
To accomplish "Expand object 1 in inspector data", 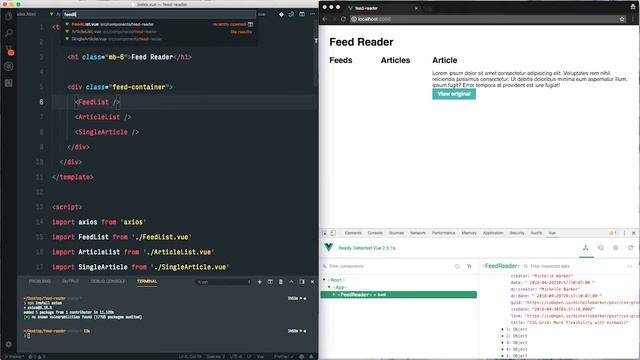I will click(502, 329).
